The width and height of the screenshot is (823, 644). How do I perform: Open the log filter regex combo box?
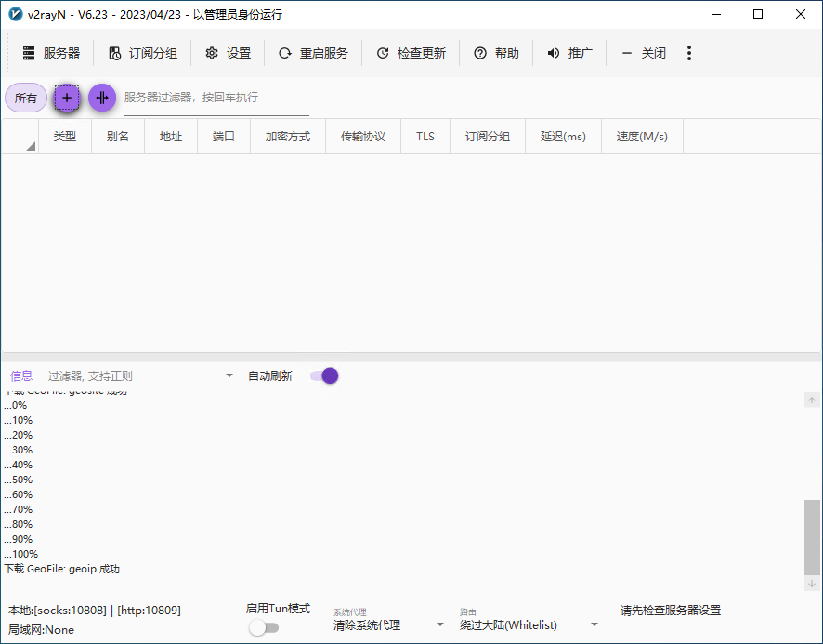[x=140, y=376]
